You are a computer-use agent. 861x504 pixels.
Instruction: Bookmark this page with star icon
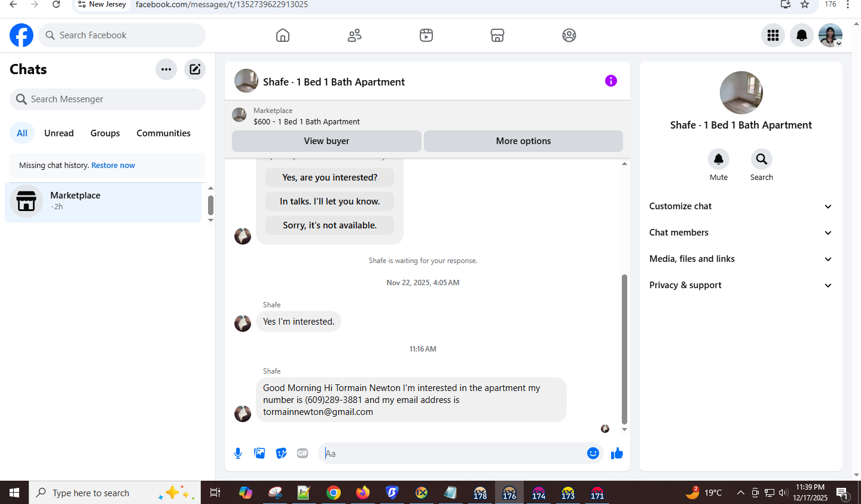click(x=805, y=5)
